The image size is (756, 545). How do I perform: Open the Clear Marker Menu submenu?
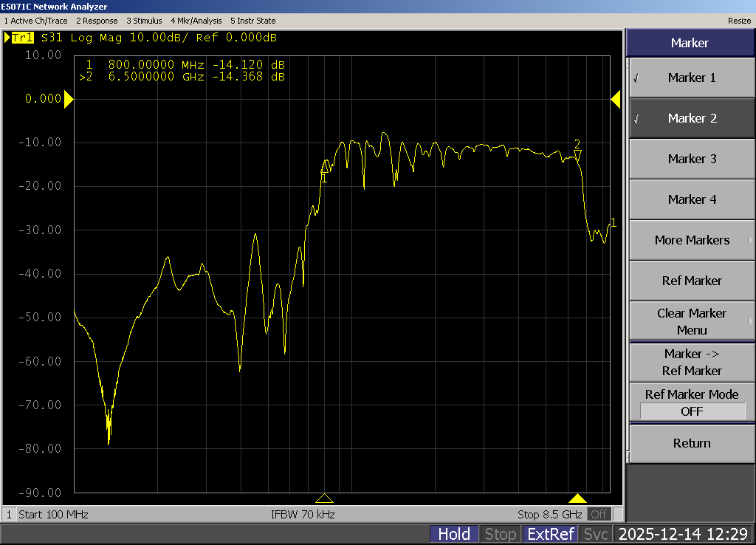(691, 321)
